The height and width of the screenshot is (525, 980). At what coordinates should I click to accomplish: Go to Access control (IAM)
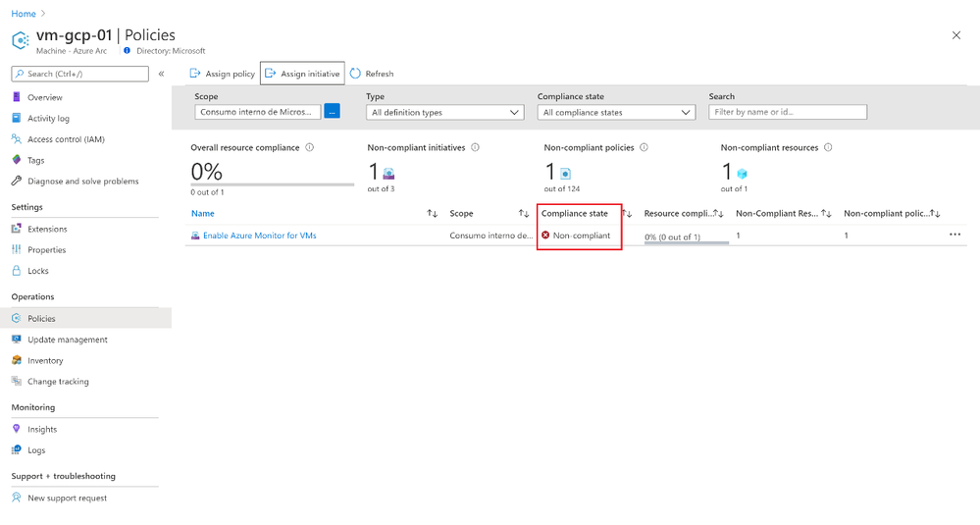tap(66, 139)
